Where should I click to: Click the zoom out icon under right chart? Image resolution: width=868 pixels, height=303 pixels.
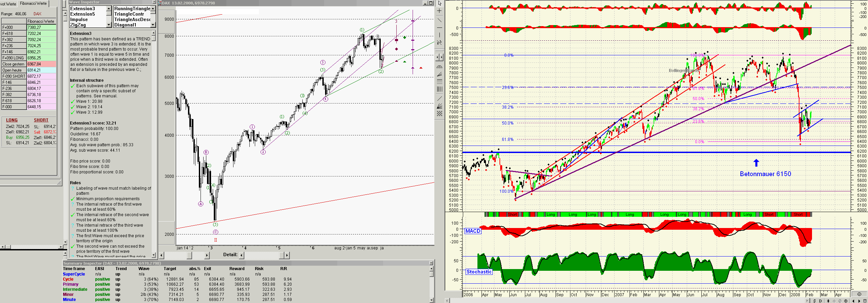[840, 301]
